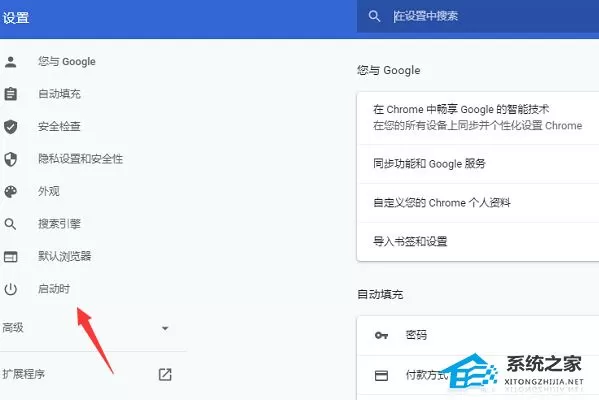Click the magnifier icon beside 搜索引擎
This screenshot has height=400, width=599.
[x=11, y=224]
